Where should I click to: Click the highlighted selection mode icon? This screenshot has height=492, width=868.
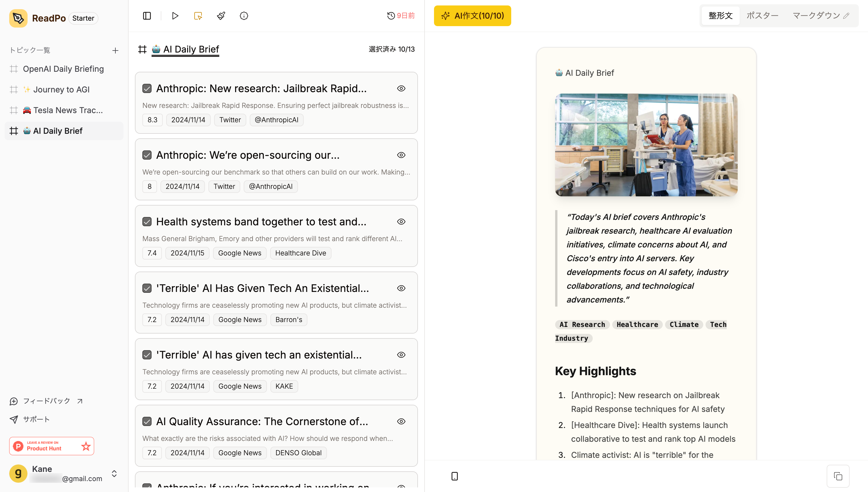pyautogui.click(x=198, y=16)
